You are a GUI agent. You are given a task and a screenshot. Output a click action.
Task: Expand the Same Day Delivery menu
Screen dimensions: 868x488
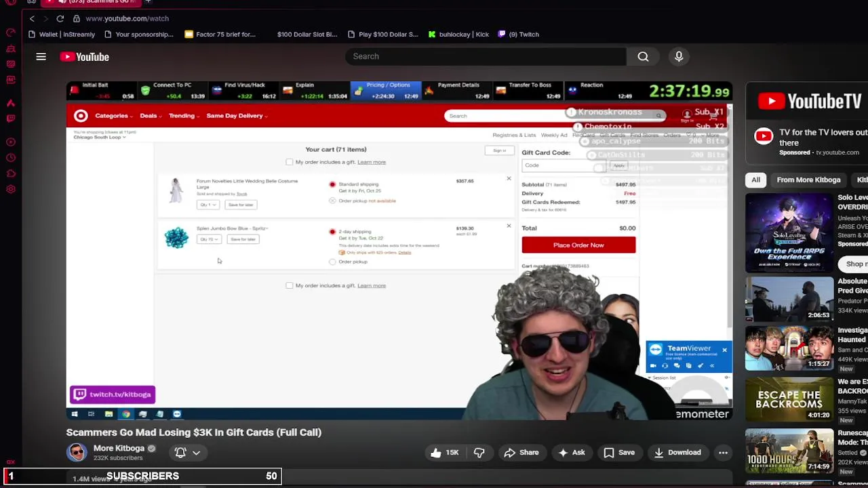[237, 116]
